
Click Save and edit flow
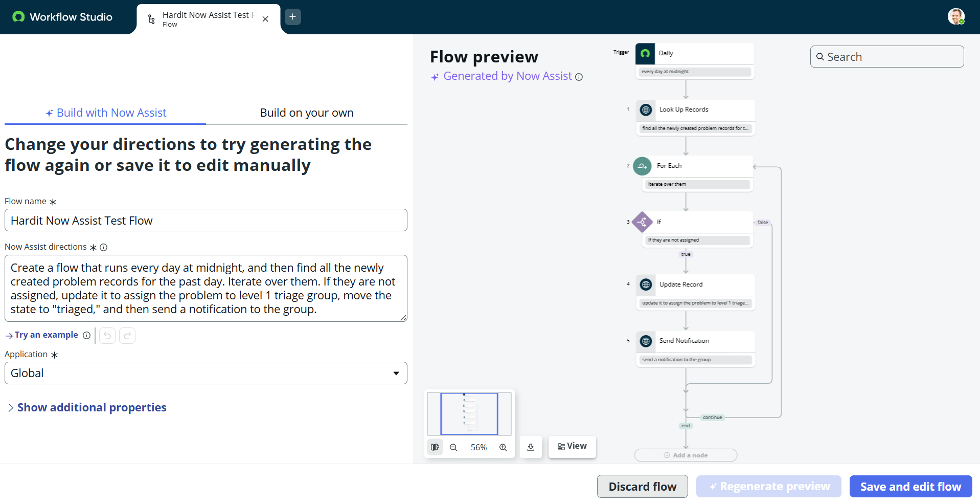(x=910, y=487)
